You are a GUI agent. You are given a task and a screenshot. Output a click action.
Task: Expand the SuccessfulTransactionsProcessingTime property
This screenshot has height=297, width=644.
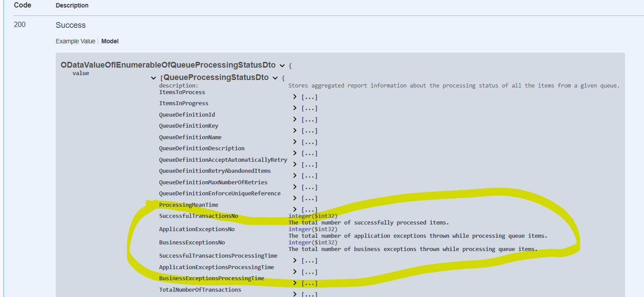tap(294, 260)
